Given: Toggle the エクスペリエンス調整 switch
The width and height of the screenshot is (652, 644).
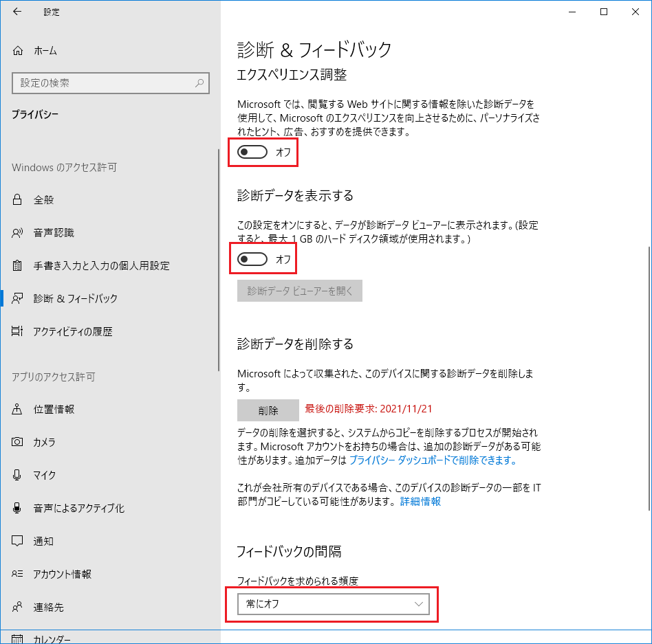Looking at the screenshot, I should (252, 152).
